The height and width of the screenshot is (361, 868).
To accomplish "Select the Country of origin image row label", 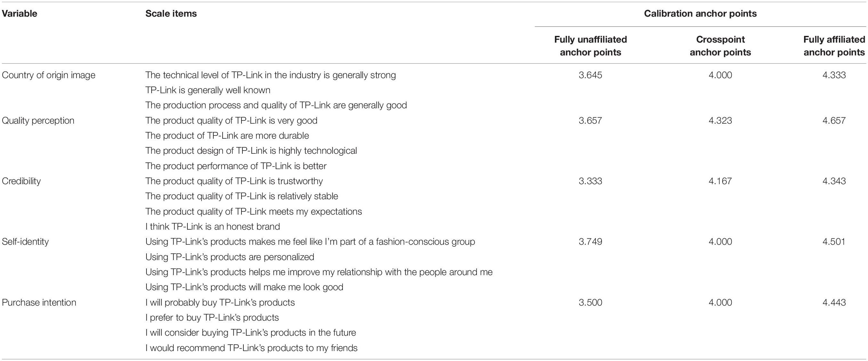I will (x=49, y=75).
